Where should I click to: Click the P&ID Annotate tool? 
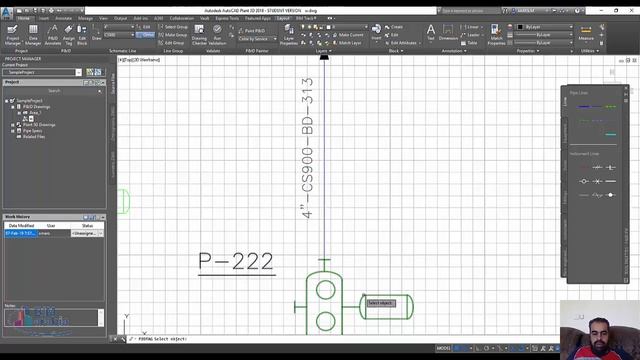tap(53, 34)
